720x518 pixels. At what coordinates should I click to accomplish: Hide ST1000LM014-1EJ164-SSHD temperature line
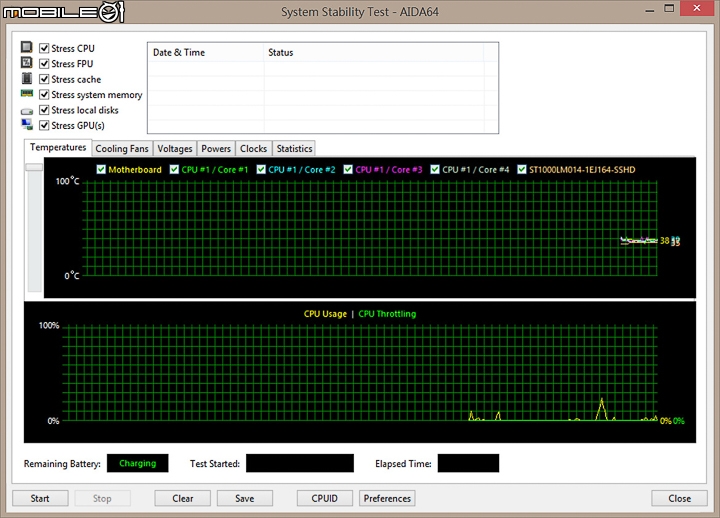(x=522, y=169)
